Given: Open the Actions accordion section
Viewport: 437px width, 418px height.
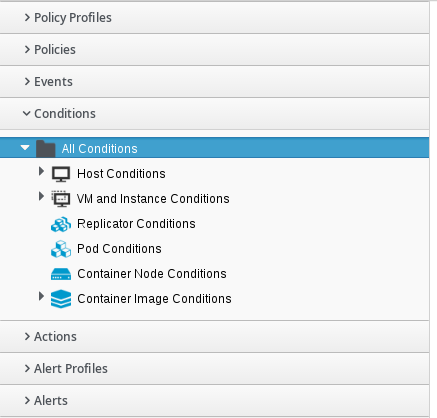Looking at the screenshot, I should [214, 337].
